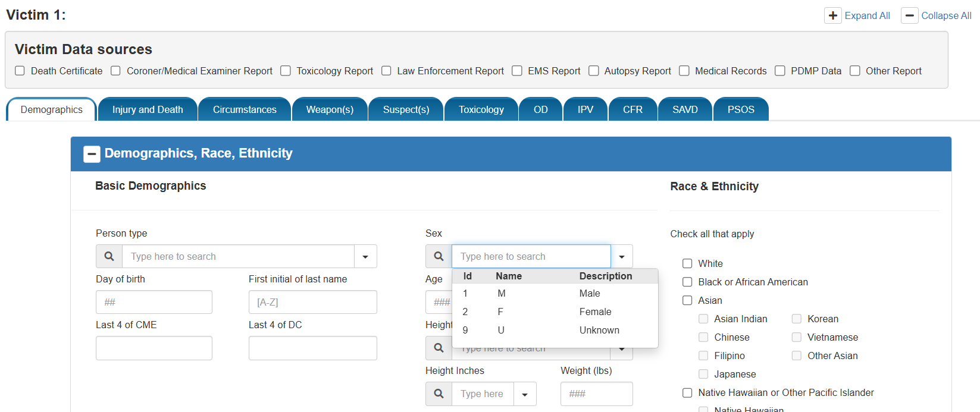
Task: Click the Person type search magnifier icon
Action: coord(109,256)
